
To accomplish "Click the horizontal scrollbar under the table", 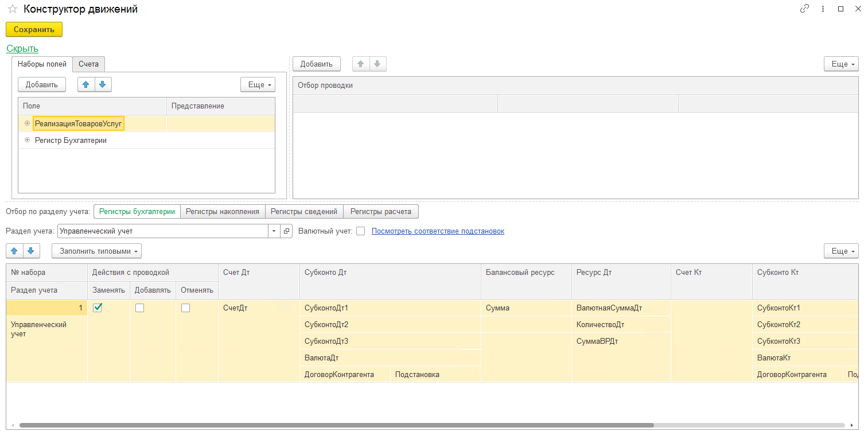I will [336, 425].
